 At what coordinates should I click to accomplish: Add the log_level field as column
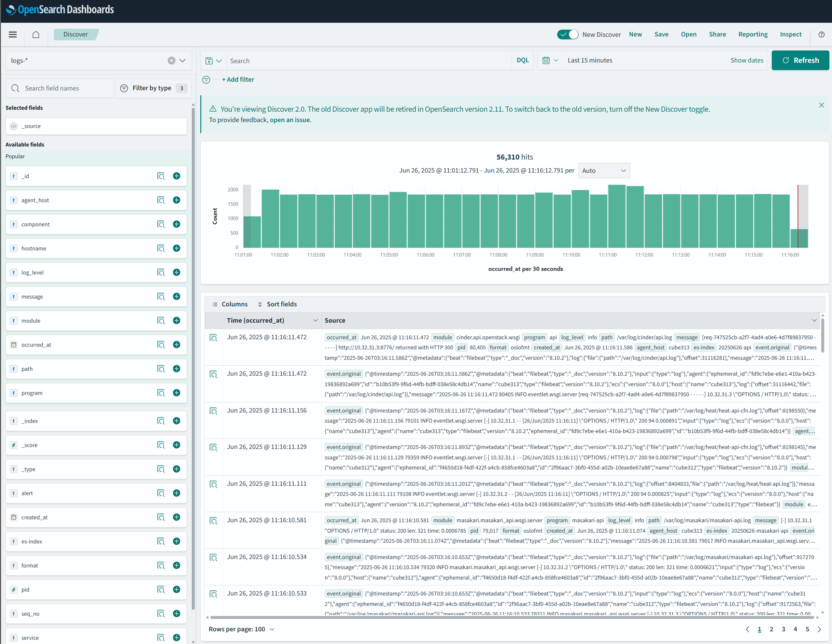tap(176, 272)
